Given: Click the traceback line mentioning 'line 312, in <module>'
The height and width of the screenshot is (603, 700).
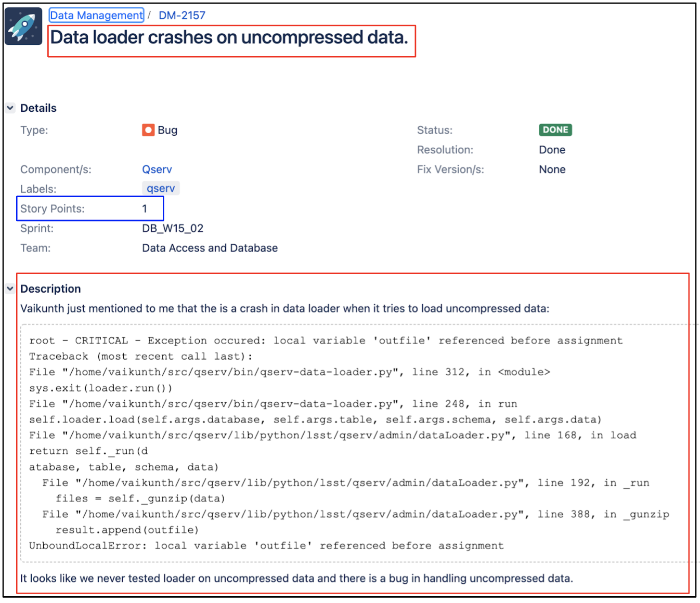Looking at the screenshot, I should (290, 372).
